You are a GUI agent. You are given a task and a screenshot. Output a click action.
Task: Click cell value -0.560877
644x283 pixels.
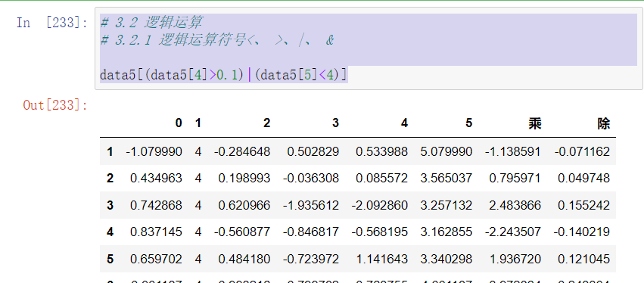242,232
